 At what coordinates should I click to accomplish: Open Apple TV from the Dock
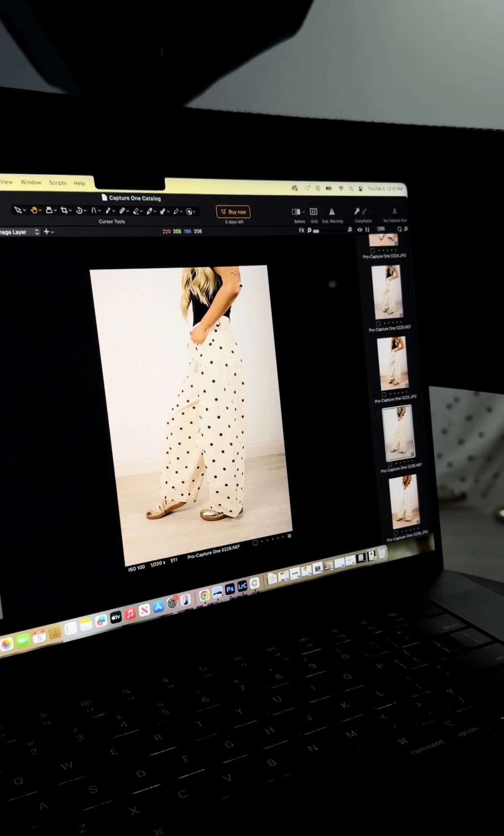point(115,617)
